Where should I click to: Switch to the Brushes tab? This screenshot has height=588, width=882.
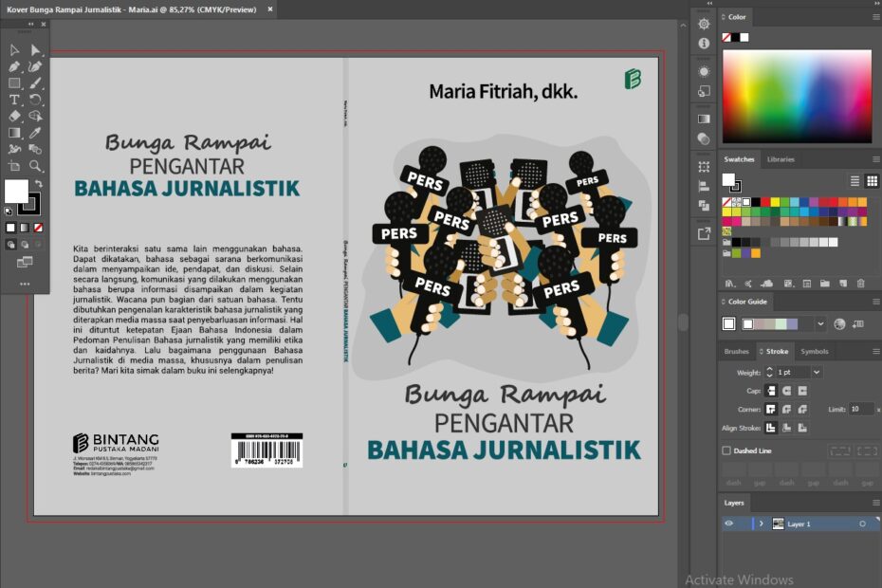point(737,351)
